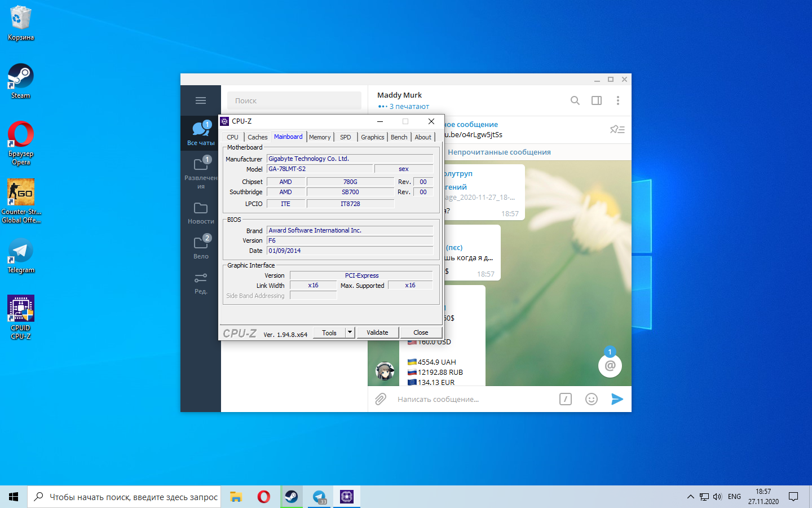Switch to the Graphics tab in CPU-Z
812x508 pixels.
click(373, 137)
